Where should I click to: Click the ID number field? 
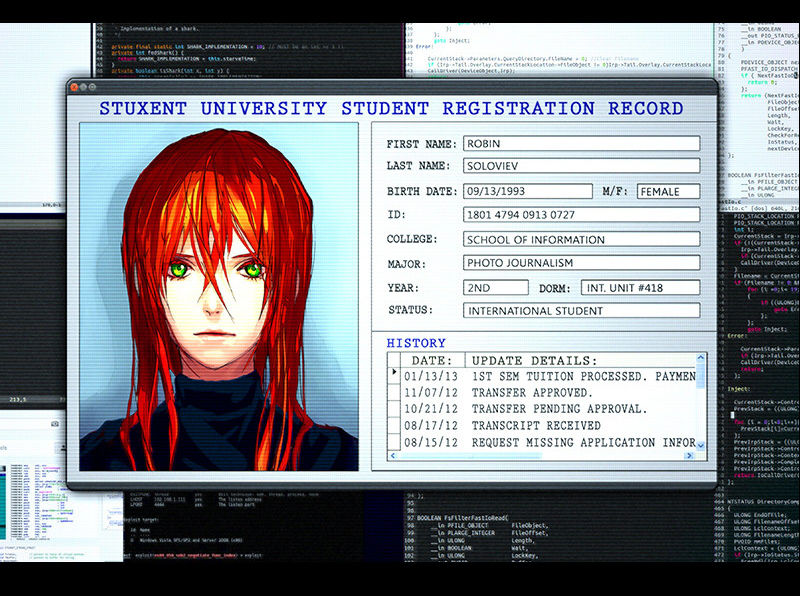tap(581, 215)
